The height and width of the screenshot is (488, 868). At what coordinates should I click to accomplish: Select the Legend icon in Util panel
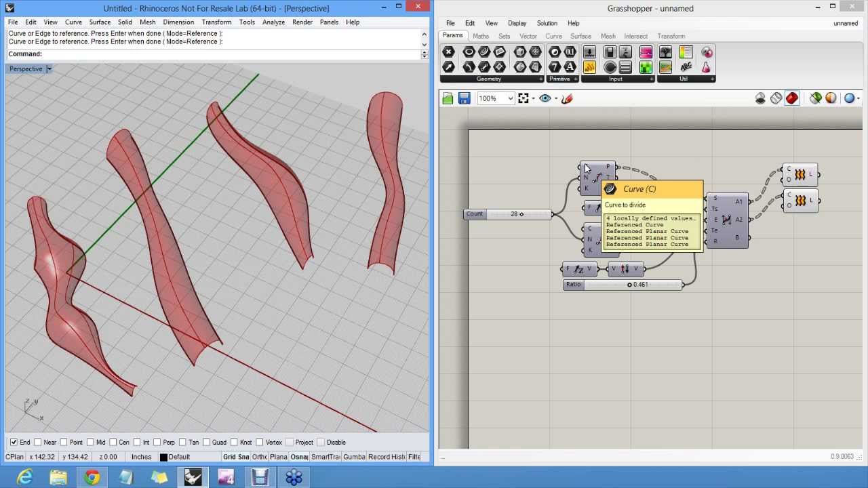click(x=686, y=52)
